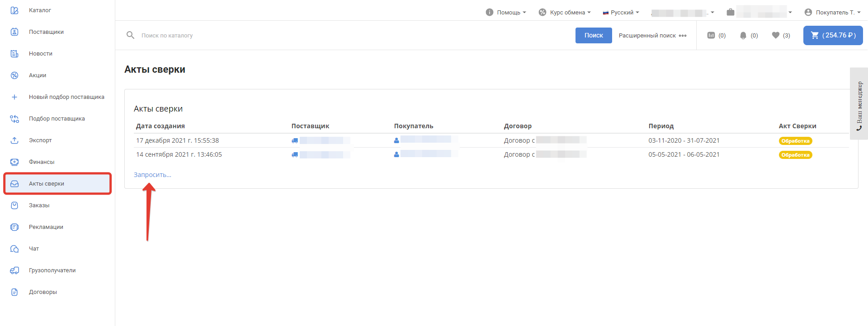
Task: Click the Запросить... link
Action: tap(152, 175)
